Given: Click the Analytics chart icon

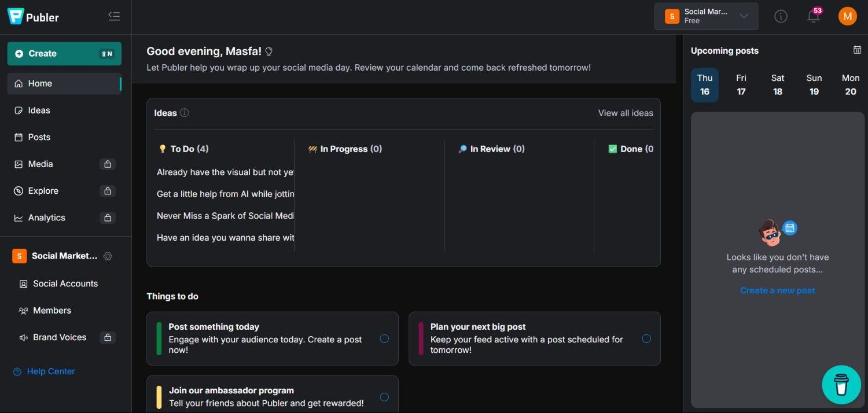Looking at the screenshot, I should [19, 218].
